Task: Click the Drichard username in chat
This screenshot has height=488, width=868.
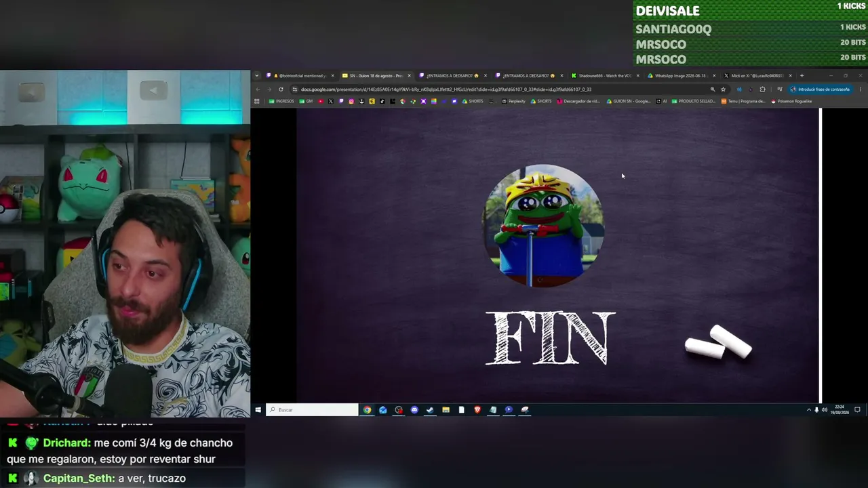Action: tap(66, 443)
